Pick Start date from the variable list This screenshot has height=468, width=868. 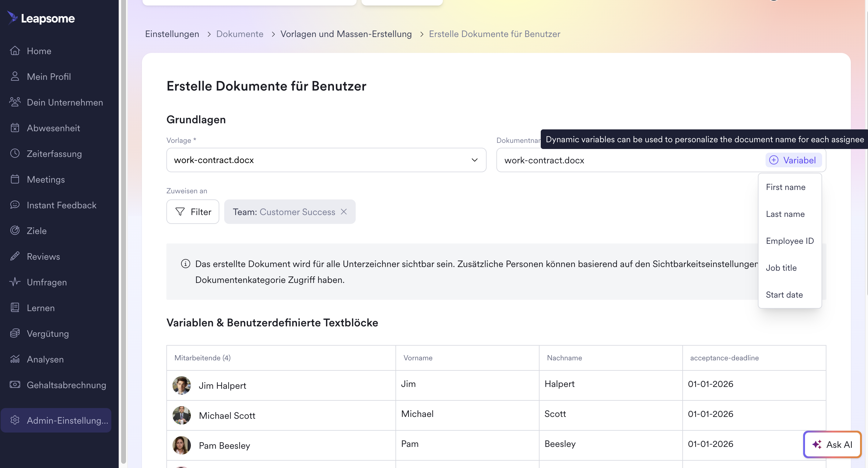[784, 295]
